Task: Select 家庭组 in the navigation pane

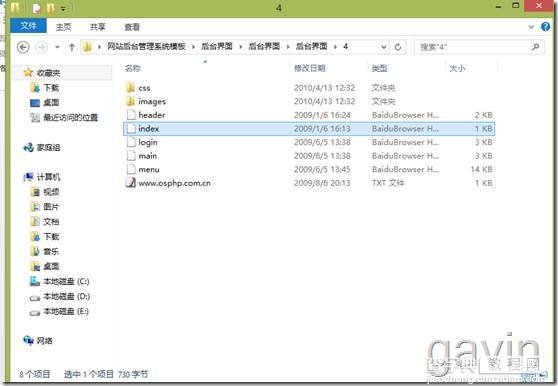Action: pos(48,147)
